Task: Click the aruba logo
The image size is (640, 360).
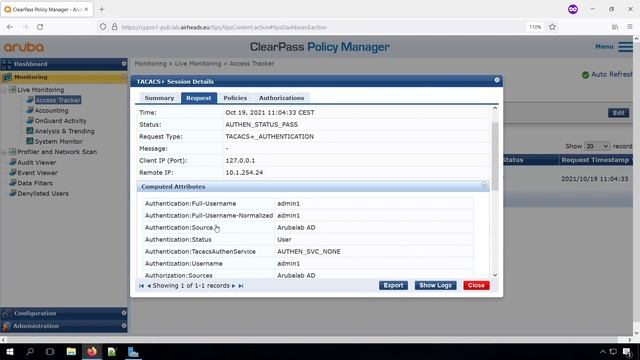Action: click(x=24, y=47)
